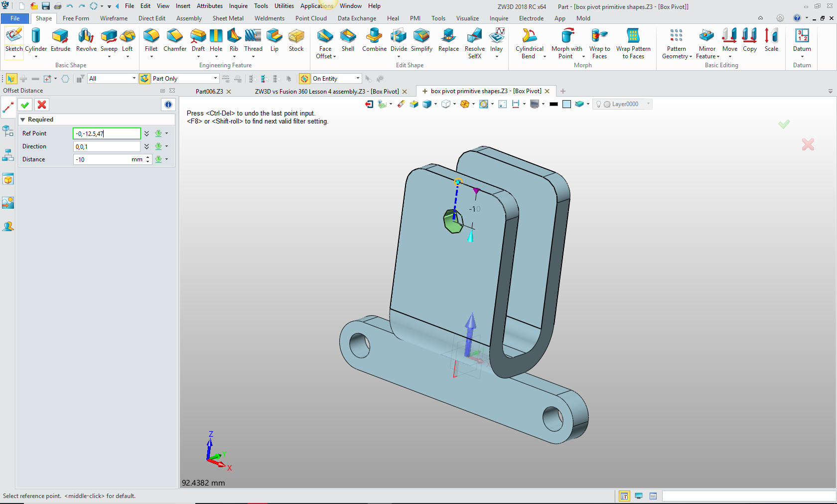Click the Ref Point input field
837x504 pixels.
pos(107,133)
